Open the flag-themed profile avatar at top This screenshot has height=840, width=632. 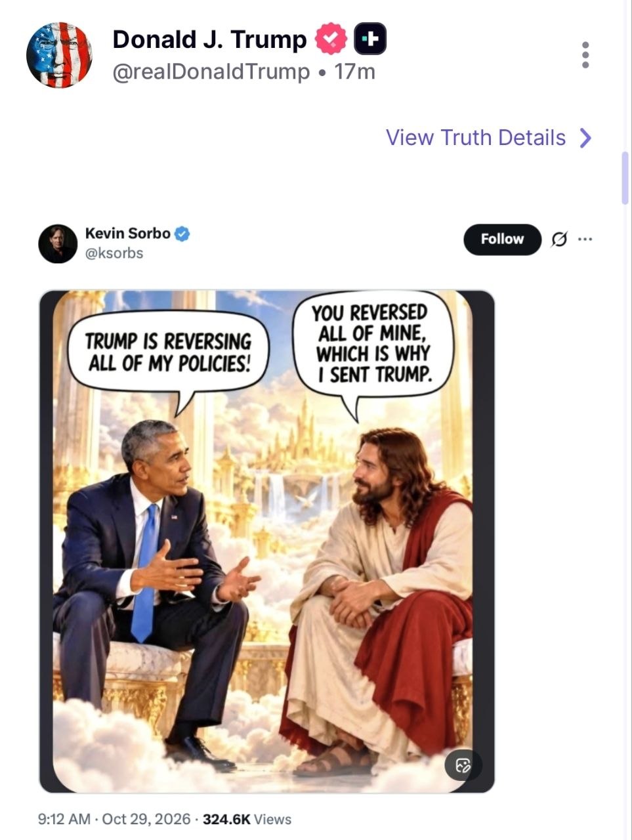59,55
